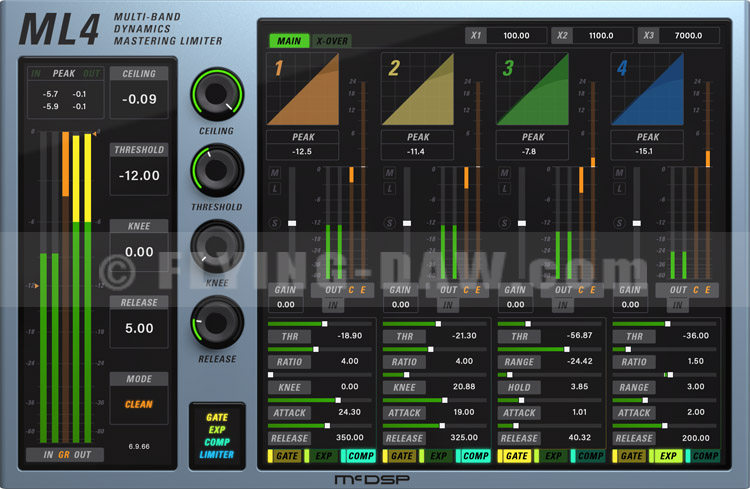Click band 1 GAIN value 0.00
This screenshot has height=489, width=750.
tap(286, 304)
